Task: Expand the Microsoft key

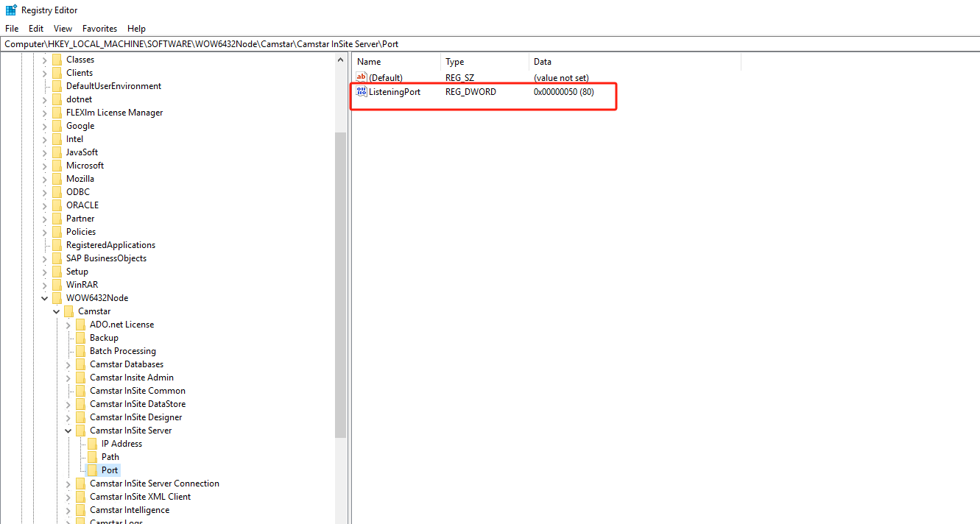Action: [x=45, y=166]
